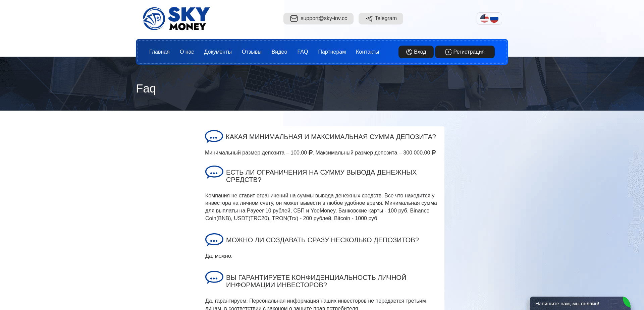Click the speech bubble icon next to multiple deposits question
Screen dimensions: 644x310
[214, 240]
